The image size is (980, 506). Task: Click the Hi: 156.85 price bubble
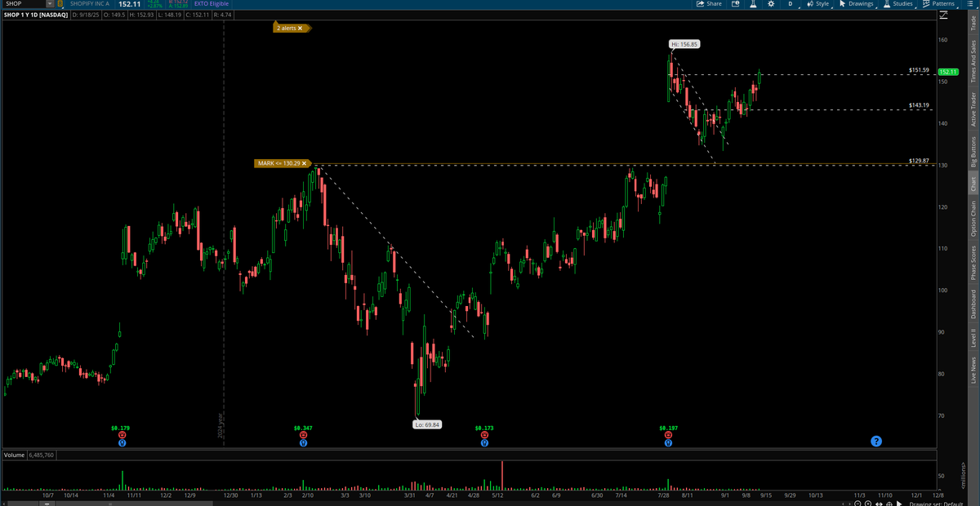tap(685, 44)
